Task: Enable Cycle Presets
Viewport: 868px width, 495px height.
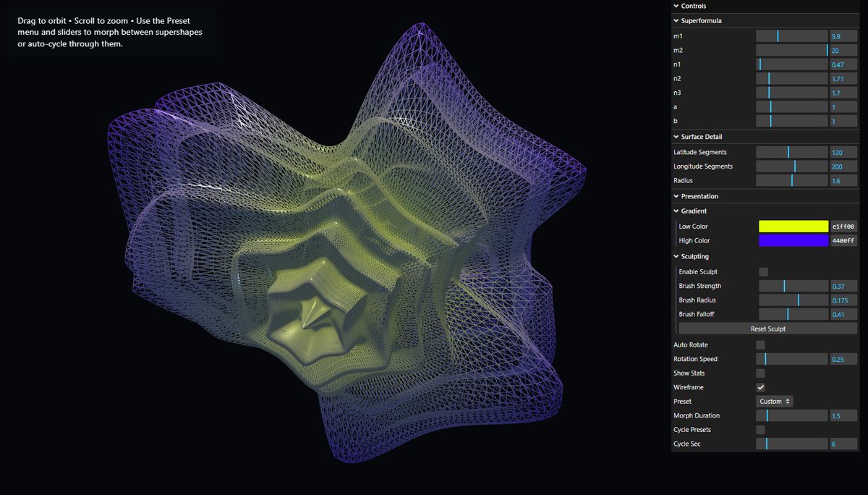Action: point(760,429)
